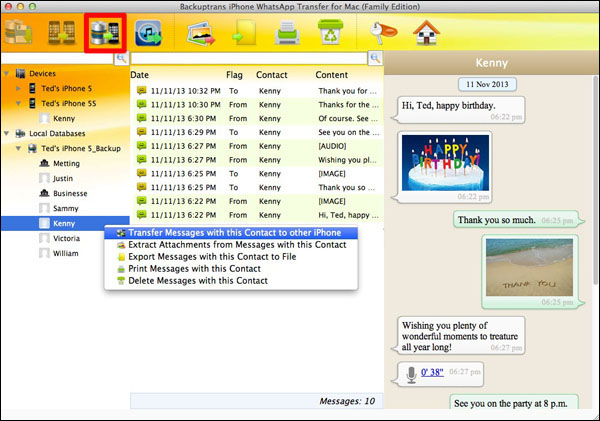Select the [AUDIO] message row
The image size is (600, 421).
click(257, 146)
